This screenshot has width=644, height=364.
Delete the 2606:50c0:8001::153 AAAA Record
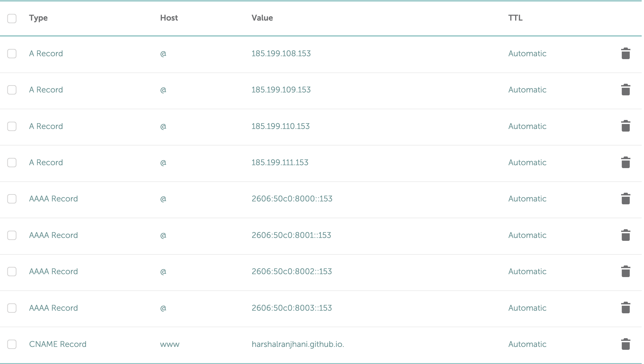tap(625, 235)
